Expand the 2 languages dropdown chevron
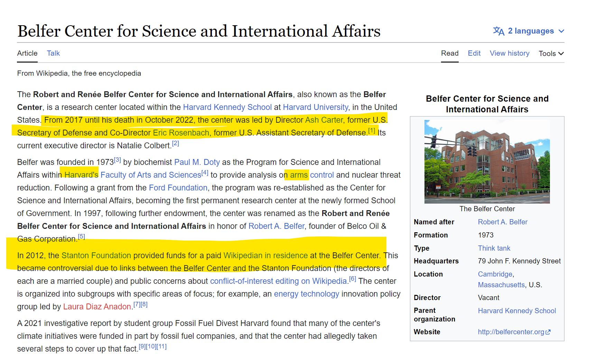Image resolution: width=589 pixels, height=364 pixels. [561, 31]
